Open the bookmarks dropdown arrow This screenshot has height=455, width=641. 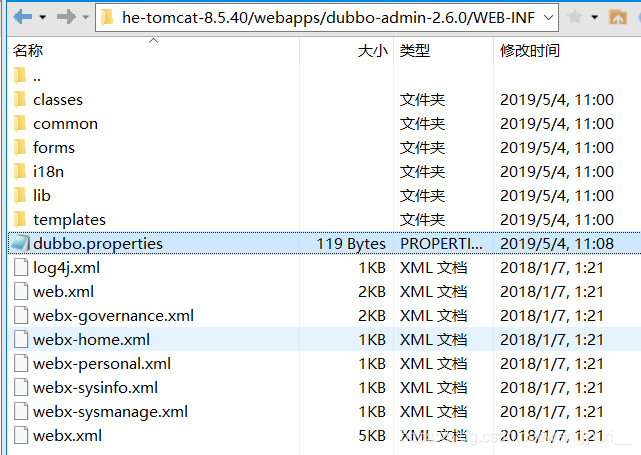click(x=594, y=17)
